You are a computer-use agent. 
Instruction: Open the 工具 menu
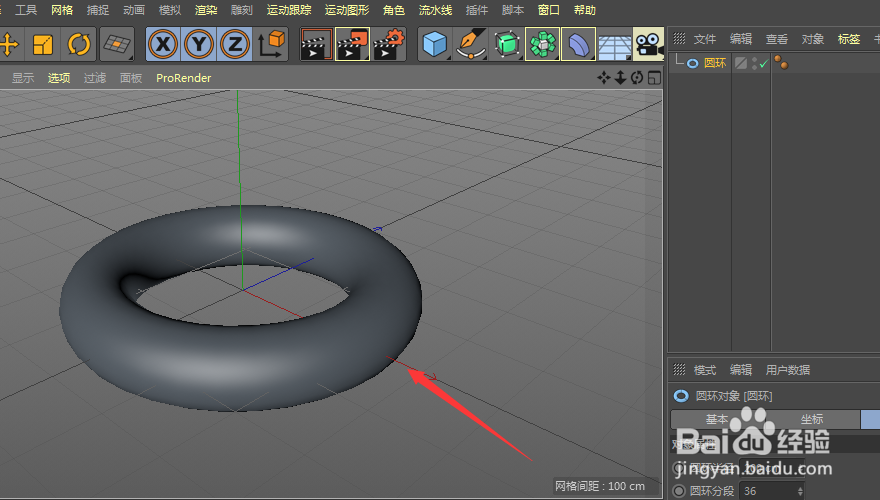coord(26,10)
